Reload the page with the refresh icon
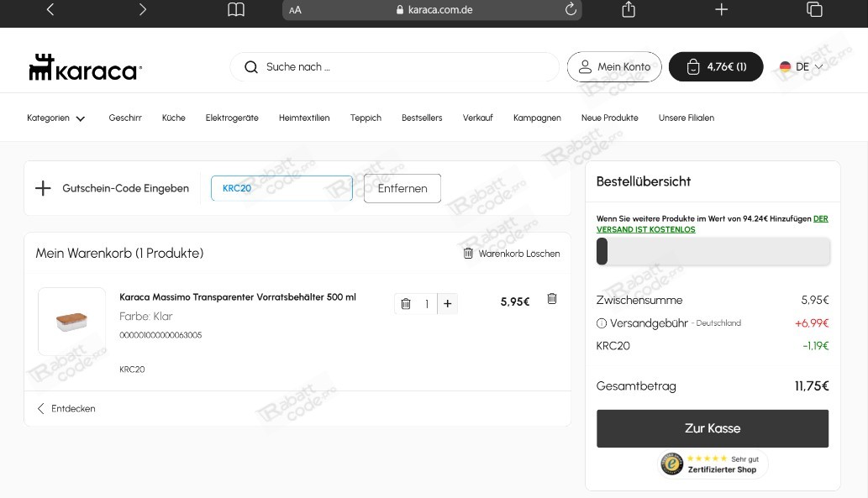Image resolution: width=868 pixels, height=498 pixels. click(571, 9)
